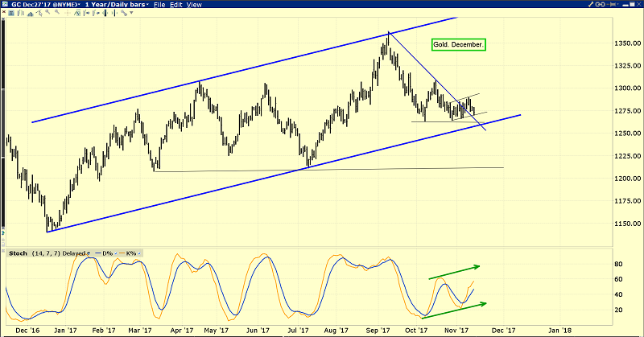Open the GC Dec27'17 symbol dropdown
644x337 pixels.
click(44, 5)
